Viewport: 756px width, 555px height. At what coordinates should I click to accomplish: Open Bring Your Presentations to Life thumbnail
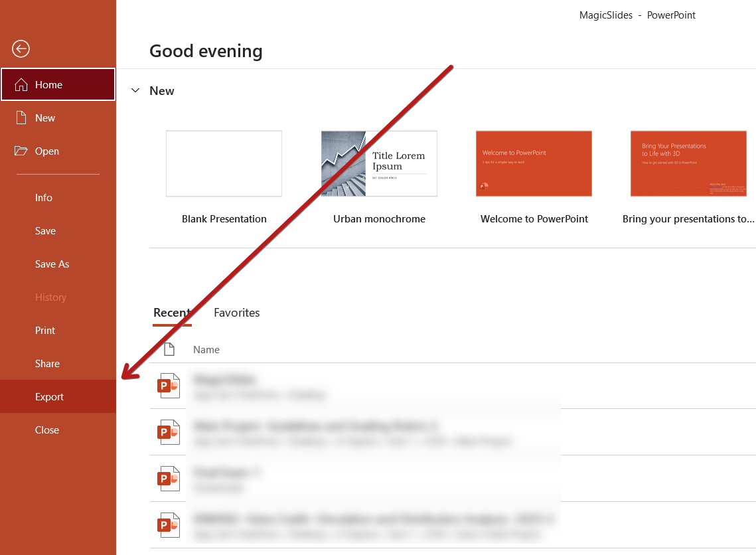(x=688, y=163)
